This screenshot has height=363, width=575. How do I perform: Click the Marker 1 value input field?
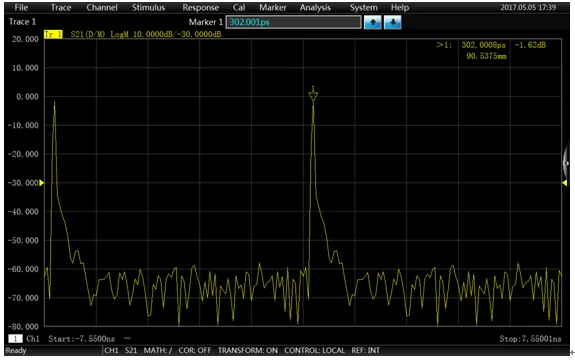293,22
